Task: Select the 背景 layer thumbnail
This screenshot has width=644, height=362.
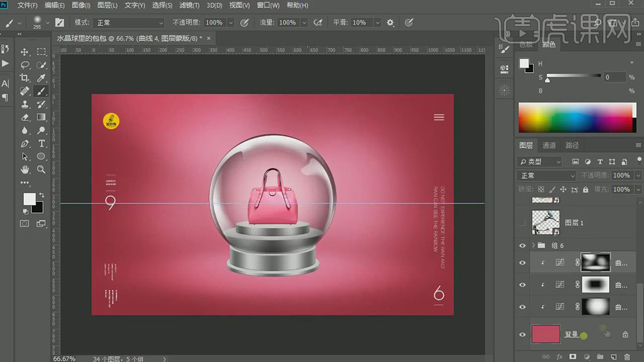Action: [545, 334]
